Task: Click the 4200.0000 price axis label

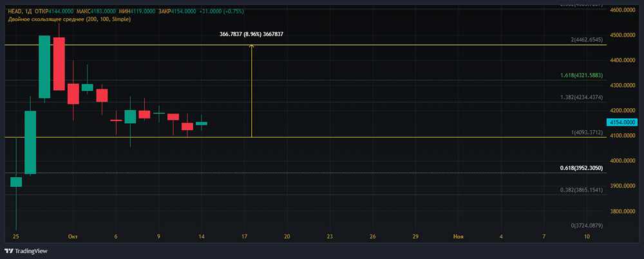Action: [623, 111]
